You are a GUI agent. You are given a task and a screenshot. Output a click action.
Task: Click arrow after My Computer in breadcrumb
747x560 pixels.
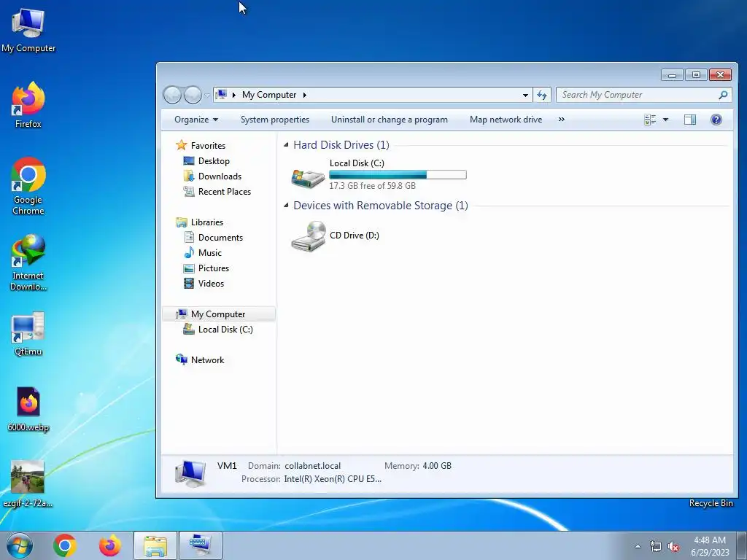pyautogui.click(x=305, y=95)
